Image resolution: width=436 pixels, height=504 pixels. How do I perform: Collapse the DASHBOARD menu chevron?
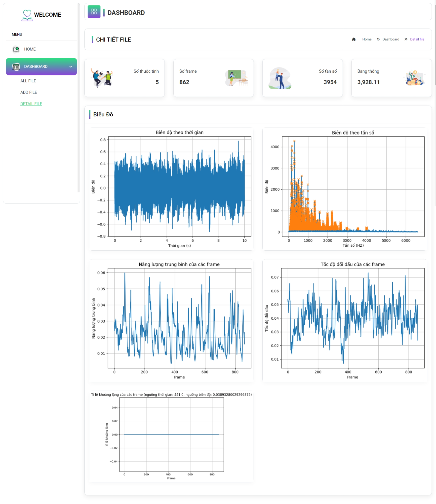(x=71, y=67)
